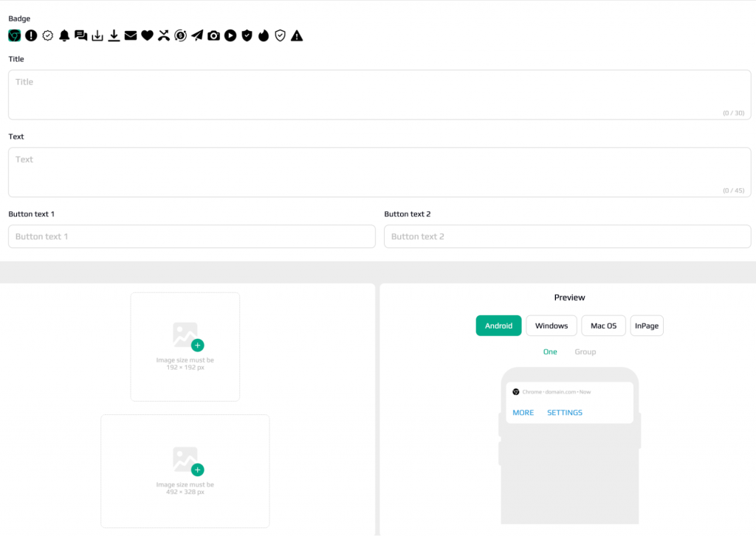Choose the heart badge icon
The width and height of the screenshot is (756, 536).
coord(147,35)
